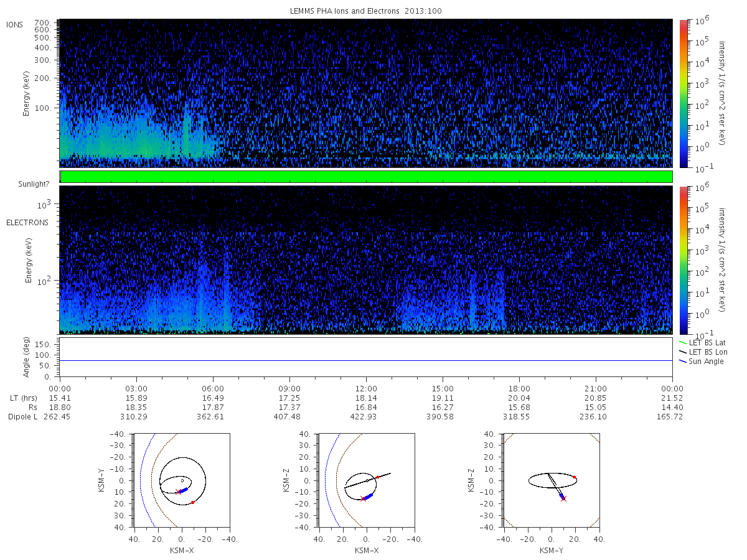Image resolution: width=747 pixels, height=560 pixels.
Task: Click the KSM-X vs KSM-Y orbit plot
Action: point(181,480)
